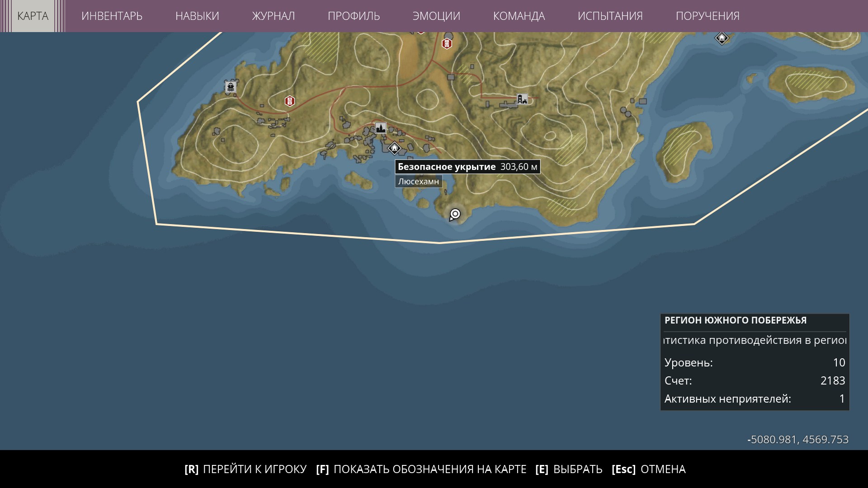Click the safe house icon on the northeast coast
This screenshot has width=868, height=488.
tap(722, 38)
